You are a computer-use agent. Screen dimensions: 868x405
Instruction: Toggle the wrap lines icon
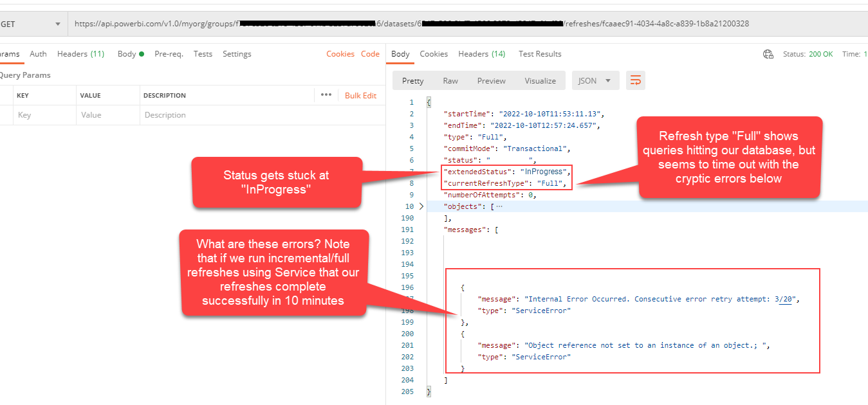[636, 80]
